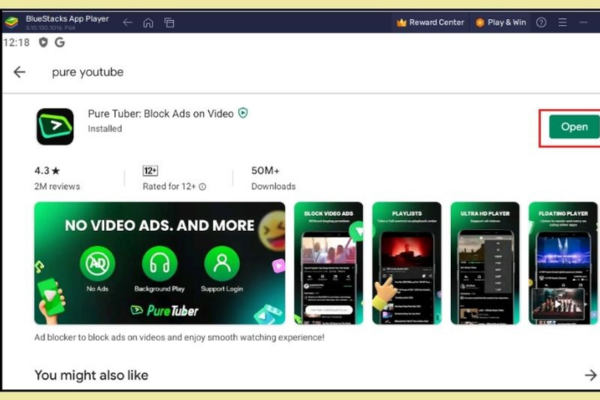Click the Play Protect verified badge
The height and width of the screenshot is (400, 600).
click(243, 113)
